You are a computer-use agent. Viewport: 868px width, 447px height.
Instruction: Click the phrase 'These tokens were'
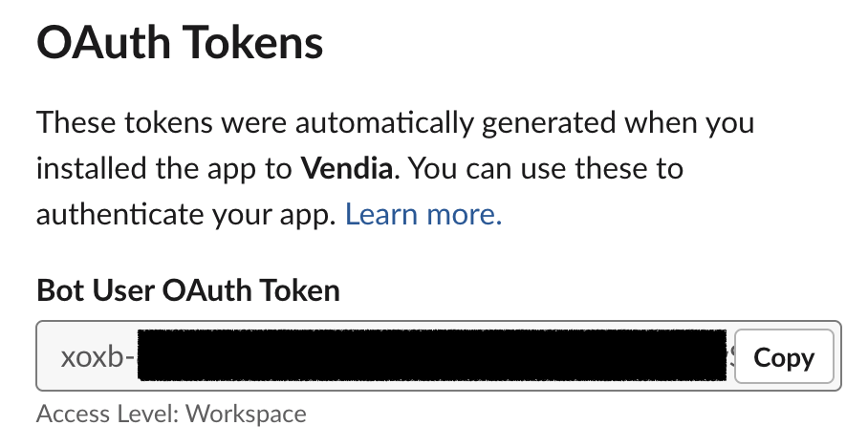pos(153,123)
